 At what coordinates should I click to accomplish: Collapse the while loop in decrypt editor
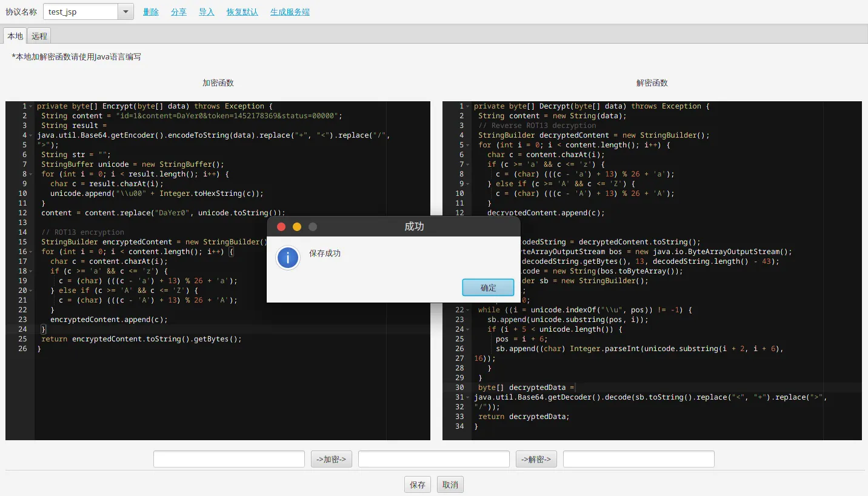pyautogui.click(x=468, y=310)
